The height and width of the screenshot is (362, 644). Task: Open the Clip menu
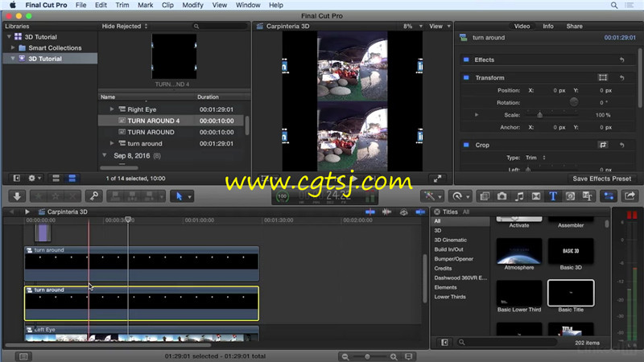pyautogui.click(x=167, y=5)
